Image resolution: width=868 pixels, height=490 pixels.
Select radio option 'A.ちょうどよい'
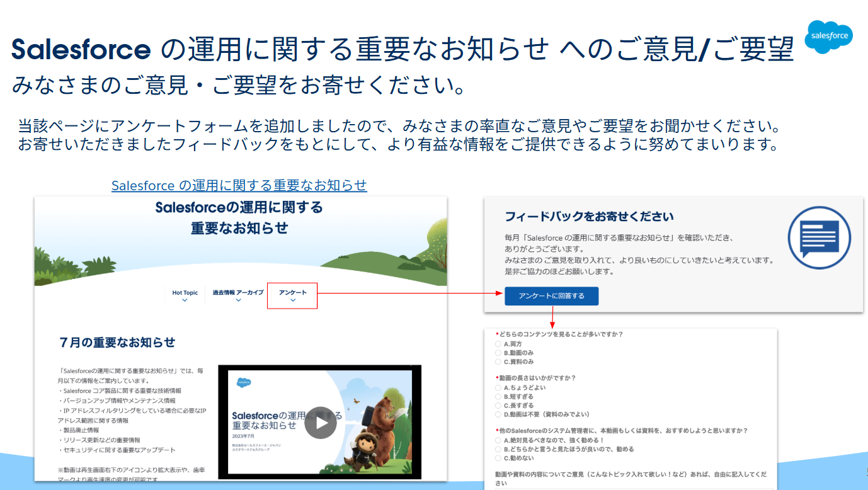[498, 388]
